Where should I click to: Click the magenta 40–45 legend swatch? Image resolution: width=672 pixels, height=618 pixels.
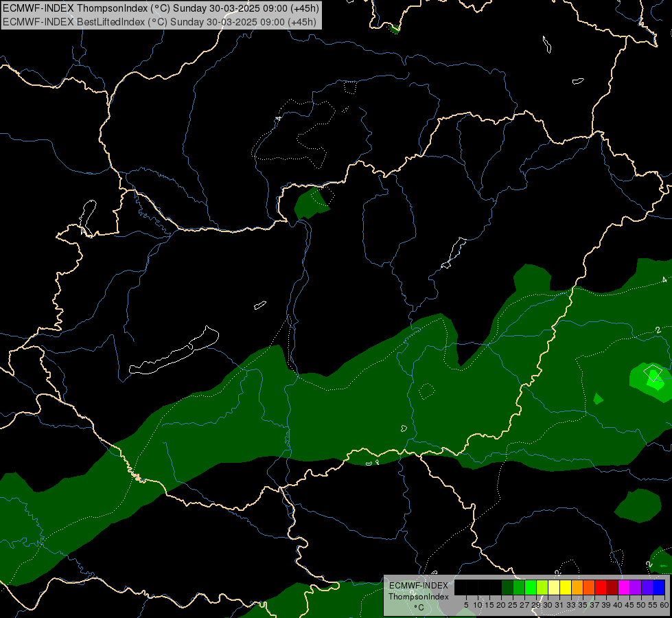624,587
